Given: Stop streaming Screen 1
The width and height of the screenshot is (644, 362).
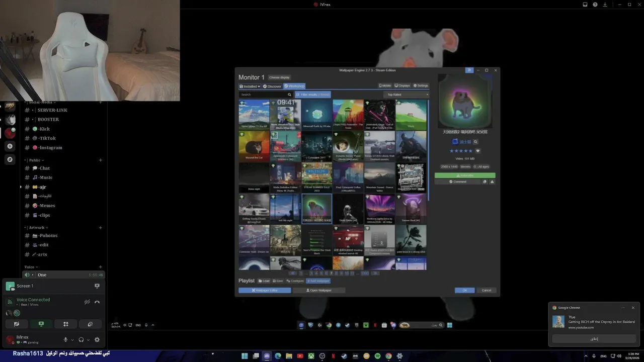Looking at the screenshot, I should pyautogui.click(x=97, y=286).
